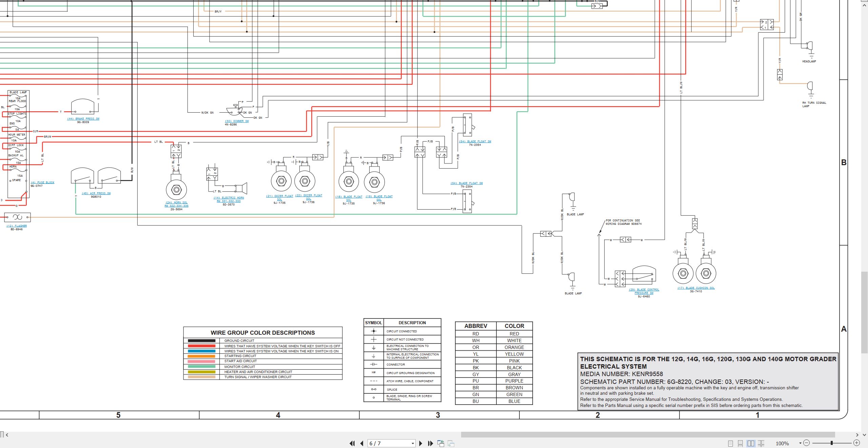Click 'PURPLE' in the color table
Viewport: 868px width, 448px height.
514,381
